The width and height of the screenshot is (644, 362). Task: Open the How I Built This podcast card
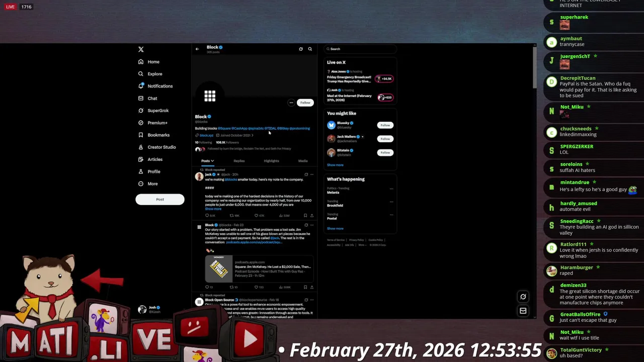pyautogui.click(x=259, y=269)
